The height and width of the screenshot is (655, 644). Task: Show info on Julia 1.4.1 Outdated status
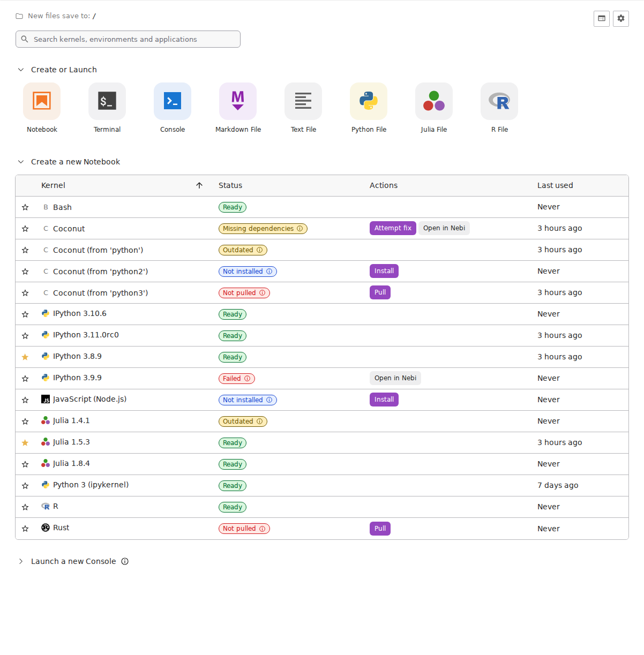(x=260, y=421)
